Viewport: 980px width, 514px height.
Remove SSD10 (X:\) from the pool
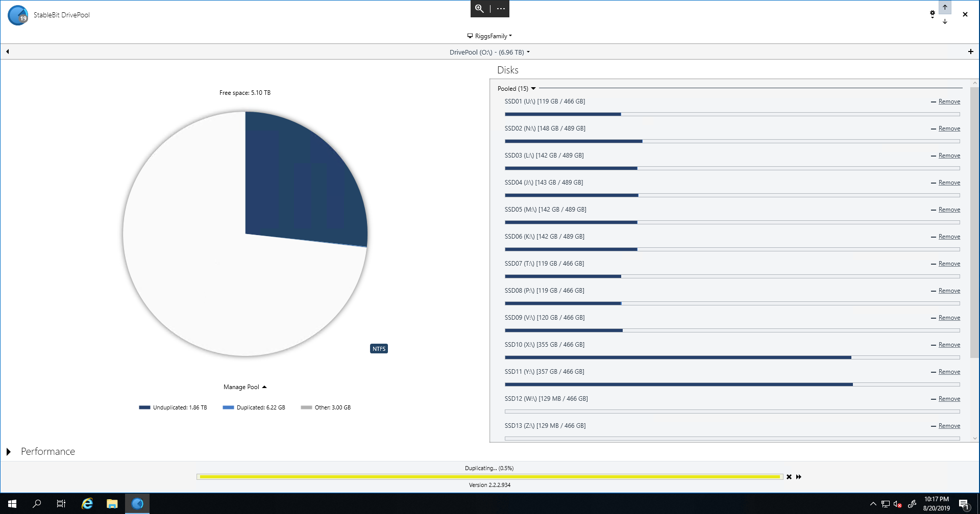tap(949, 345)
